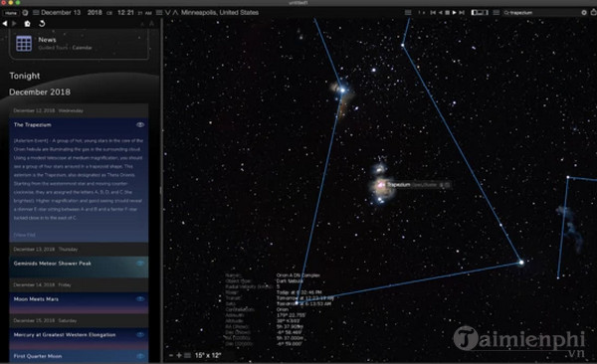The image size is (597, 364).
Task: Select the December 14, 2018 Friday header
Action: (42, 284)
